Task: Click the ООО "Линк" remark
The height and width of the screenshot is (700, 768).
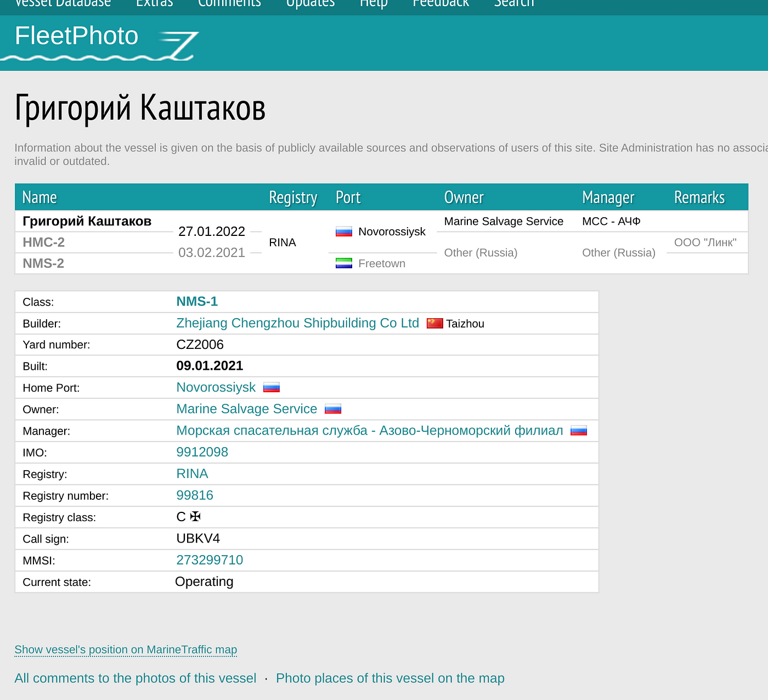Action: 705,242
